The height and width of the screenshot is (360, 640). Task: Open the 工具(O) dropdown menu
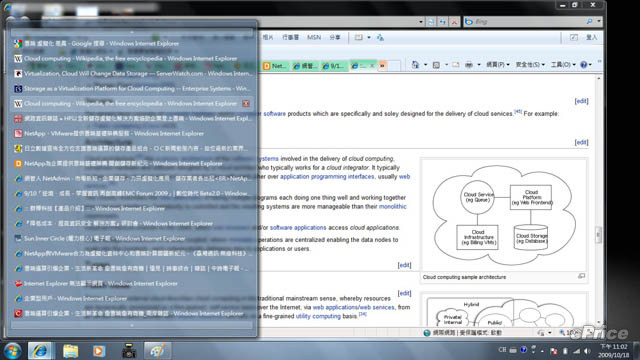coord(563,65)
